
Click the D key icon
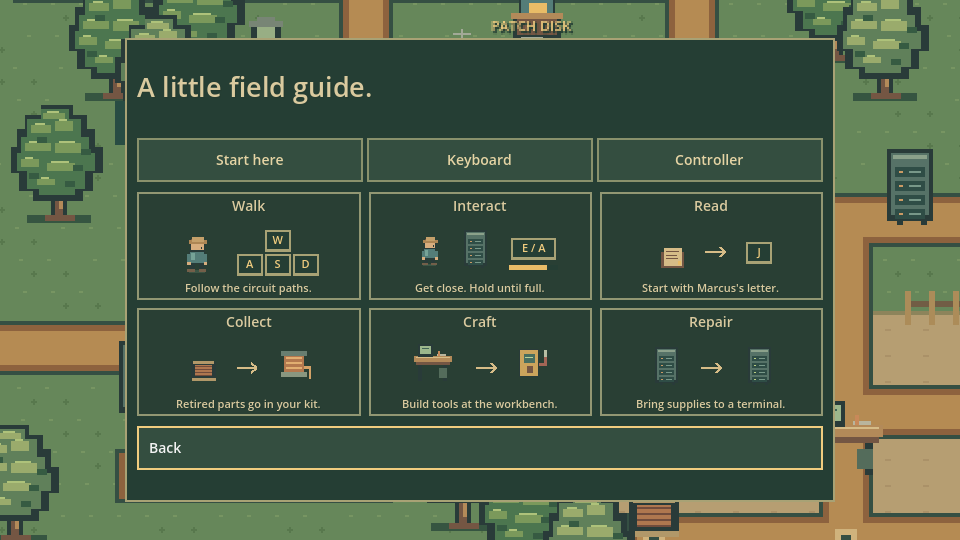click(306, 264)
